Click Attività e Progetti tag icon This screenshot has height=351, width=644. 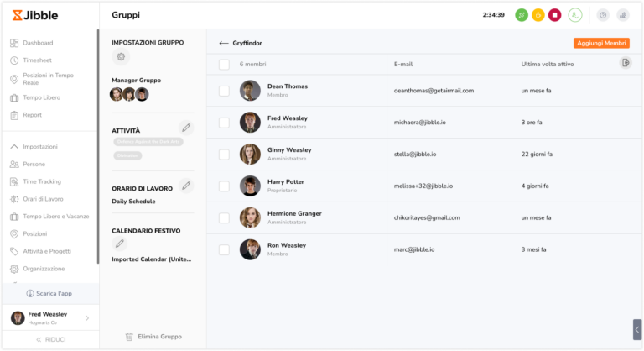pyautogui.click(x=14, y=251)
